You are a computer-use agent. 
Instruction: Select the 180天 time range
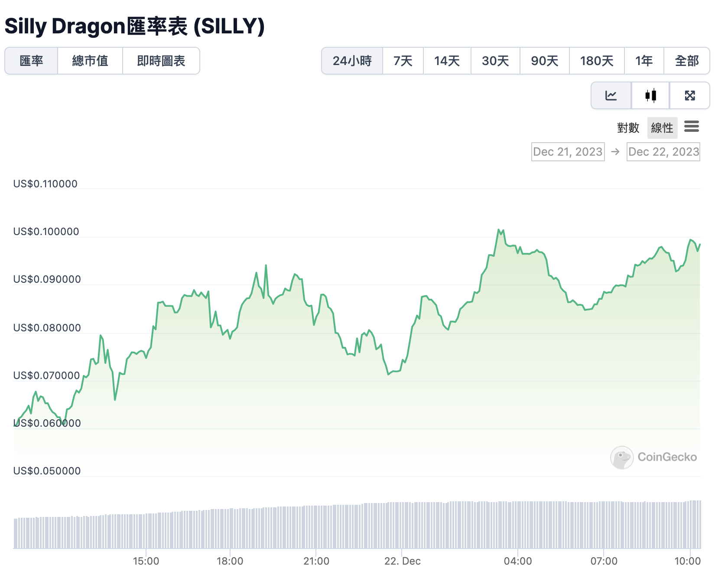pyautogui.click(x=597, y=61)
